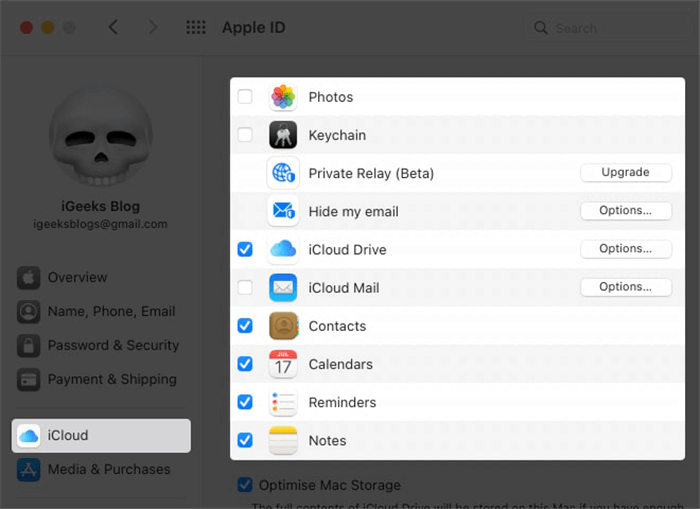Open Payment & Shipping settings
This screenshot has height=509, width=700.
coord(101,380)
